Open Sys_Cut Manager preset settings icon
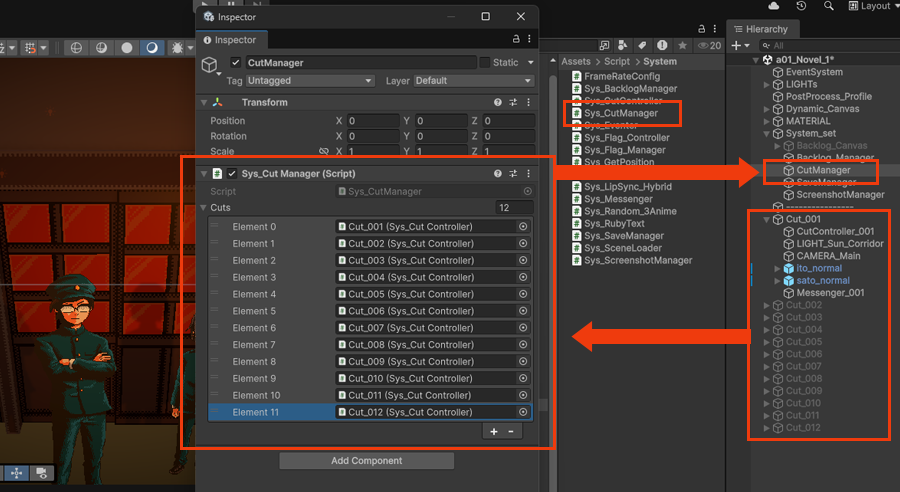This screenshot has height=492, width=900. [513, 174]
